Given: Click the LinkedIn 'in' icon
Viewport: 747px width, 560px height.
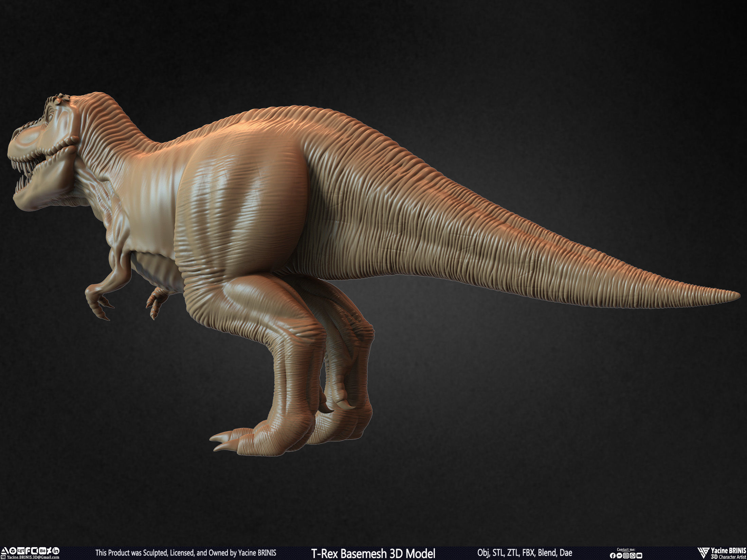Looking at the screenshot, I should click(x=56, y=551).
